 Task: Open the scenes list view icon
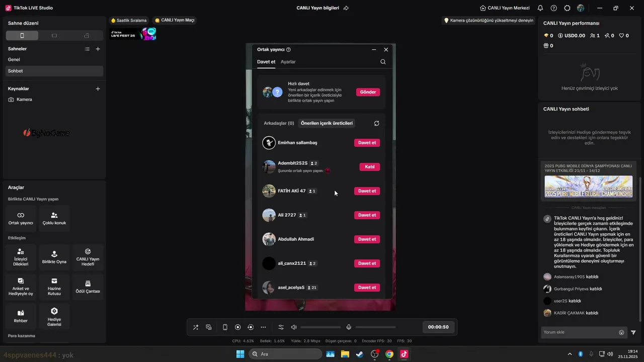click(87, 49)
